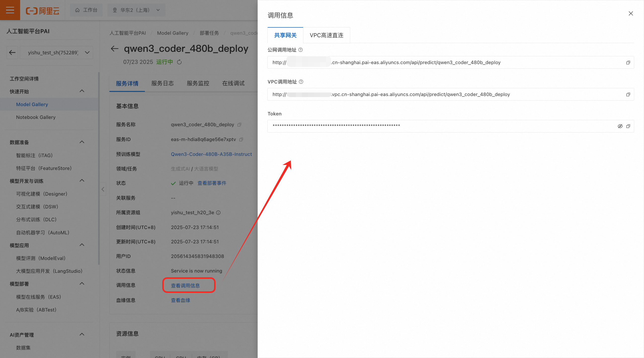Open the yishu_test_sh workspace dropdown
The image size is (644, 358).
[x=57, y=53]
